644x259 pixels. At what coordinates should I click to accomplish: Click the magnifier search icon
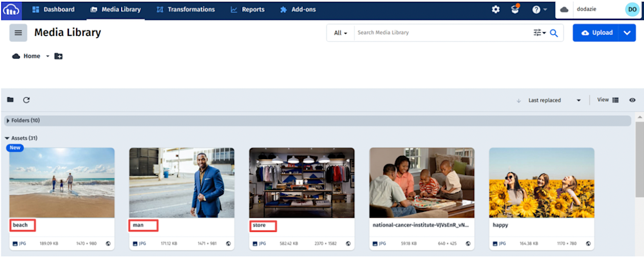click(554, 33)
